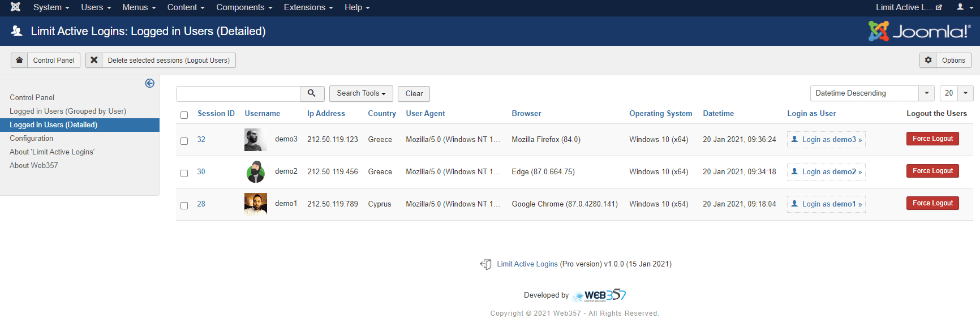Check the box for session 32
Viewport: 980px width, 331px height.
[184, 141]
